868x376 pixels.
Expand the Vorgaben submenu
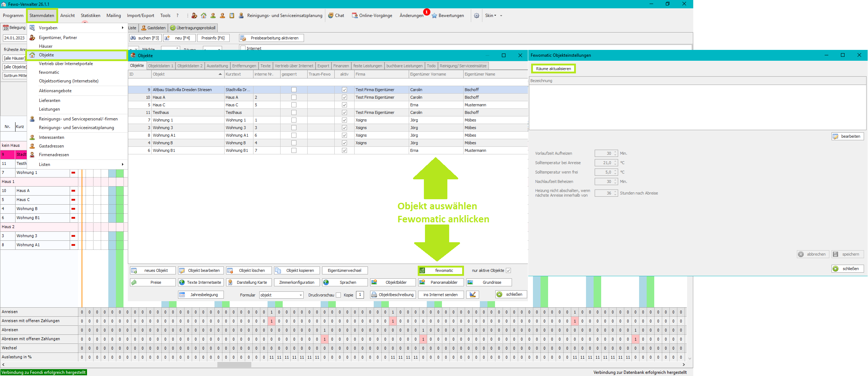(78, 28)
